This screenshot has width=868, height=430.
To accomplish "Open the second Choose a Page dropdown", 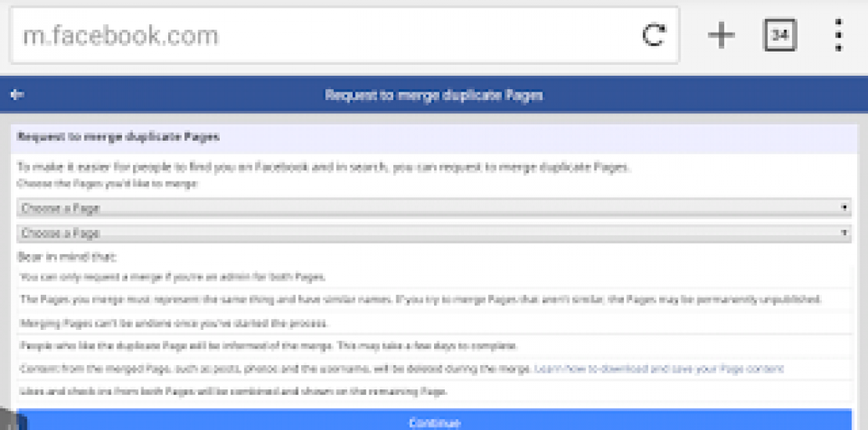I will 434,233.
